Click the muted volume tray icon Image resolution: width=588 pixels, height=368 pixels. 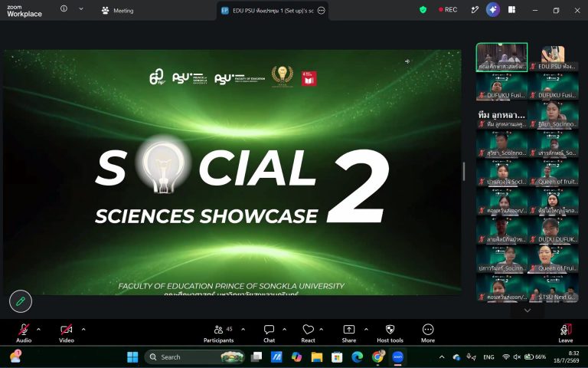pos(517,357)
